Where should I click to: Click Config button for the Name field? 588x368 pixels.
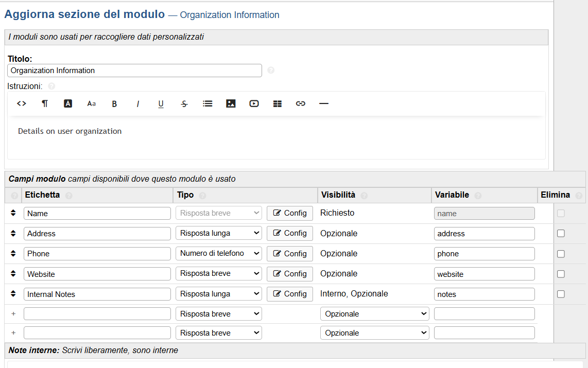[289, 213]
